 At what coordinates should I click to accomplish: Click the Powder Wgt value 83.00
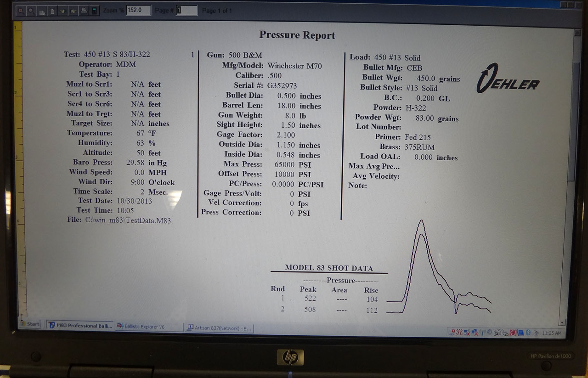coord(425,118)
